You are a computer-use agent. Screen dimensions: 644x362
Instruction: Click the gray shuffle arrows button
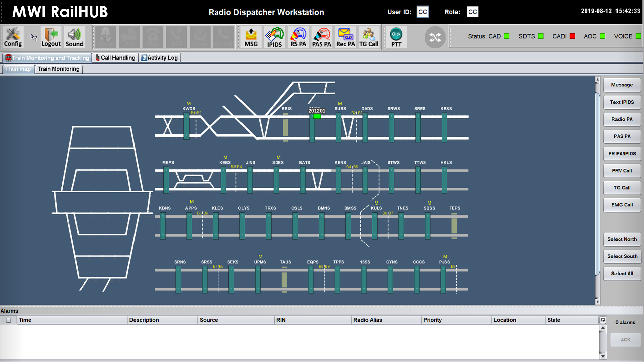(x=435, y=37)
